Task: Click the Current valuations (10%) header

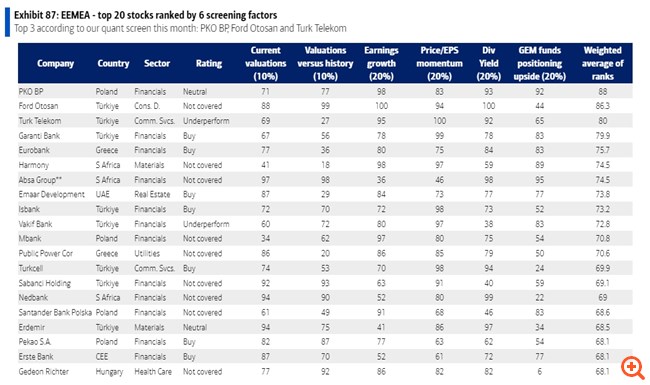Action: click(x=265, y=63)
